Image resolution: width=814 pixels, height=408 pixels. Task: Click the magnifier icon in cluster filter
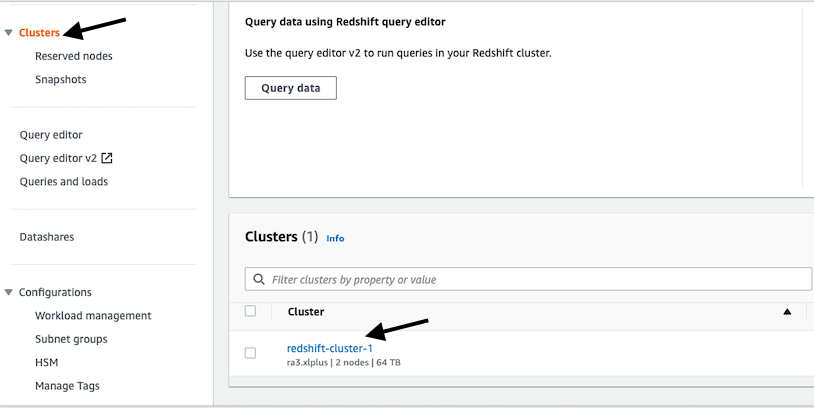(x=260, y=280)
